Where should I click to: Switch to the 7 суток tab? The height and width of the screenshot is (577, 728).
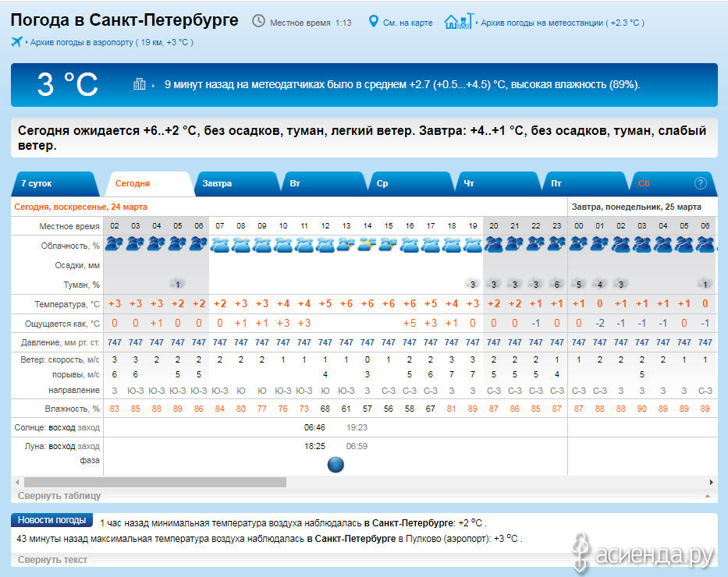55,184
